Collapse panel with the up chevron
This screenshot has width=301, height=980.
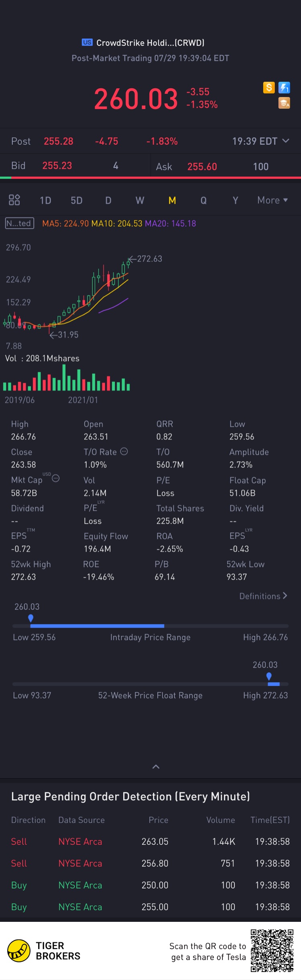coord(156,767)
